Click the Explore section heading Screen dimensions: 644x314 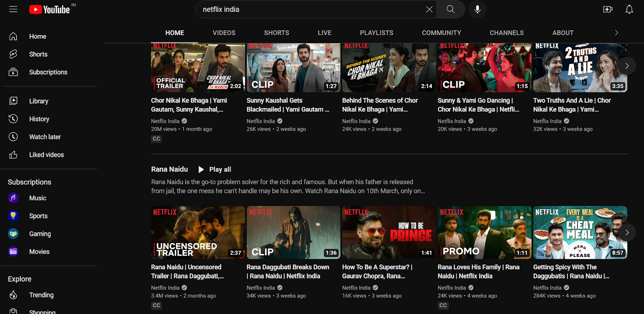(20, 279)
